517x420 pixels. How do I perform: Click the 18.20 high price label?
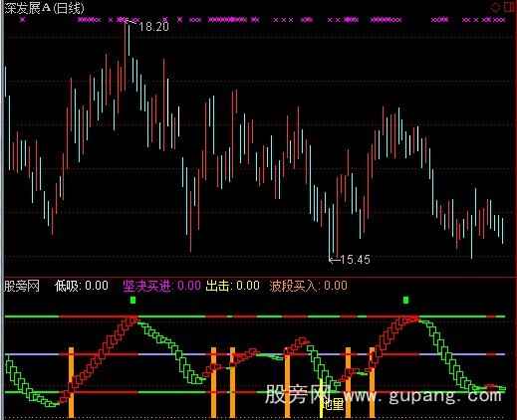coord(153,26)
